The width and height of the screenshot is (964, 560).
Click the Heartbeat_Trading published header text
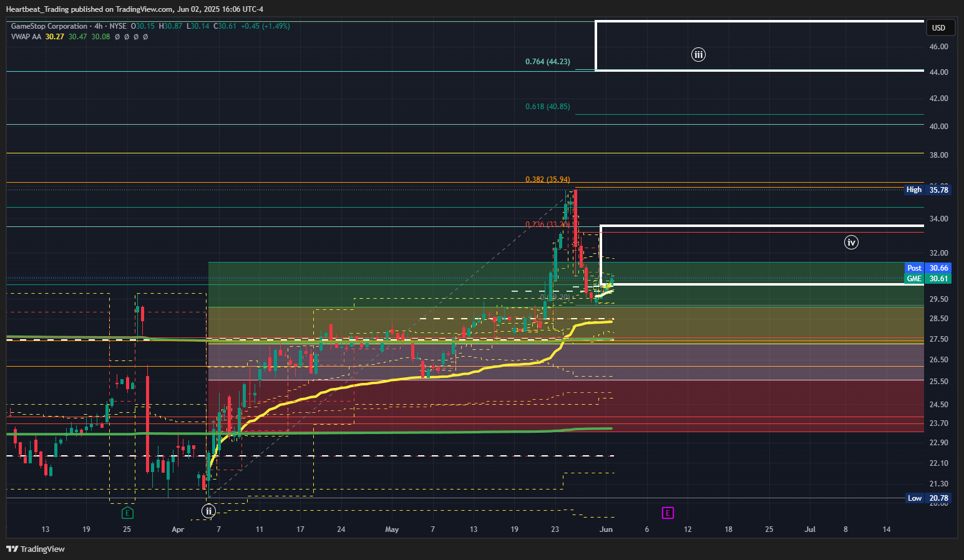coord(134,9)
